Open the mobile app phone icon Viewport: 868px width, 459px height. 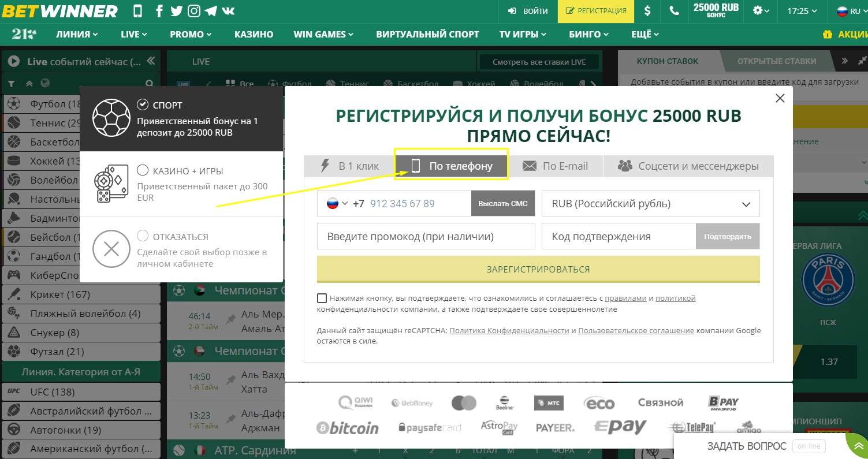pyautogui.click(x=137, y=10)
